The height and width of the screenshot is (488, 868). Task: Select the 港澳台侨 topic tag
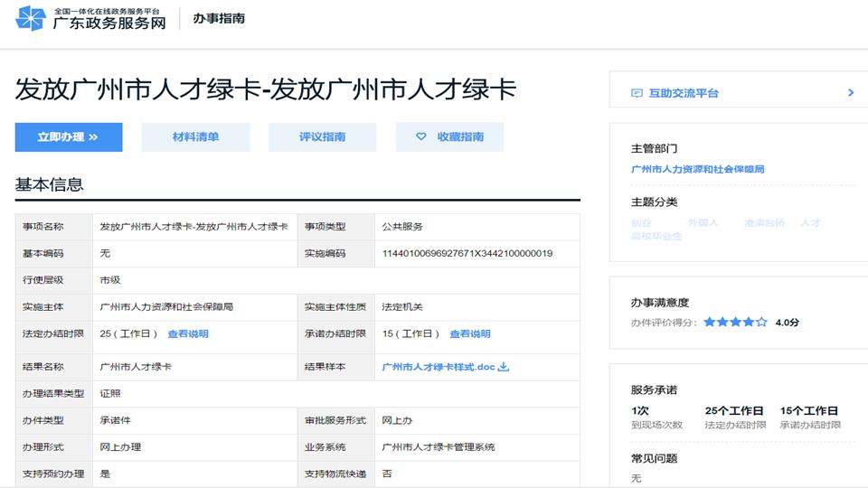coord(764,222)
